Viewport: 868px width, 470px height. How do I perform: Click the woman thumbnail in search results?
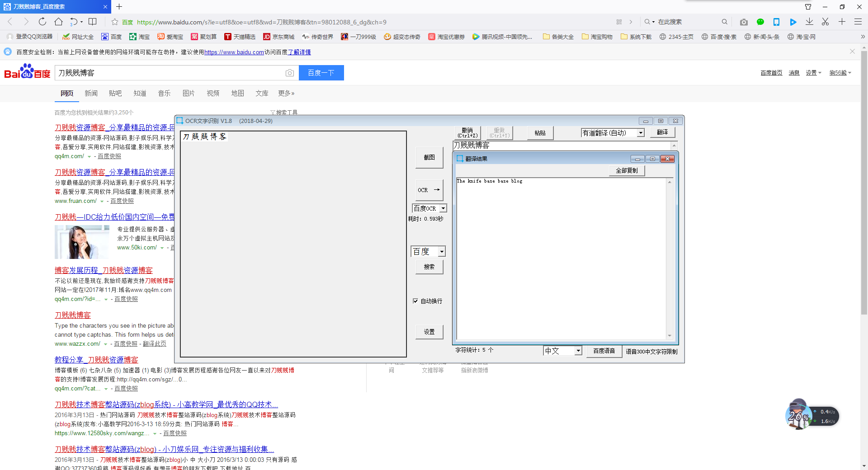pyautogui.click(x=82, y=242)
